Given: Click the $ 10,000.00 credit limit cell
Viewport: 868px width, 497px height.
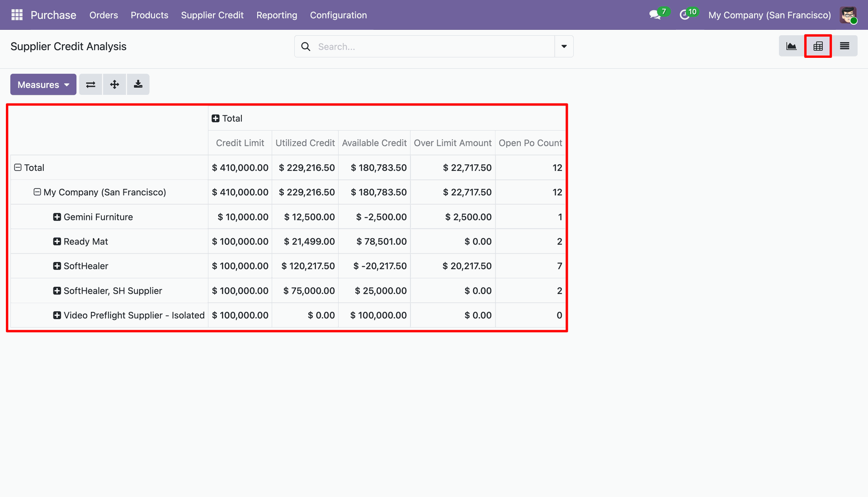Looking at the screenshot, I should pyautogui.click(x=240, y=217).
